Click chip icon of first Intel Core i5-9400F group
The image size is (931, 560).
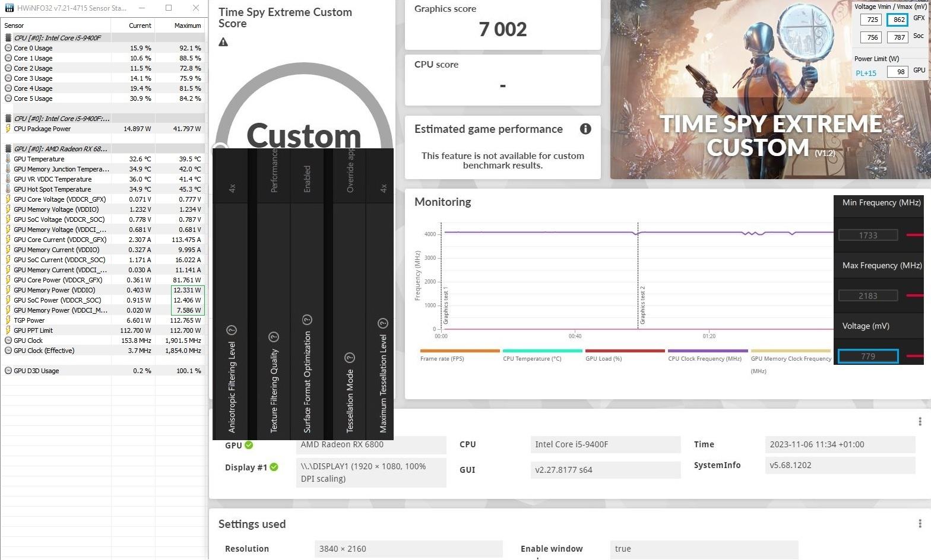[x=8, y=38]
